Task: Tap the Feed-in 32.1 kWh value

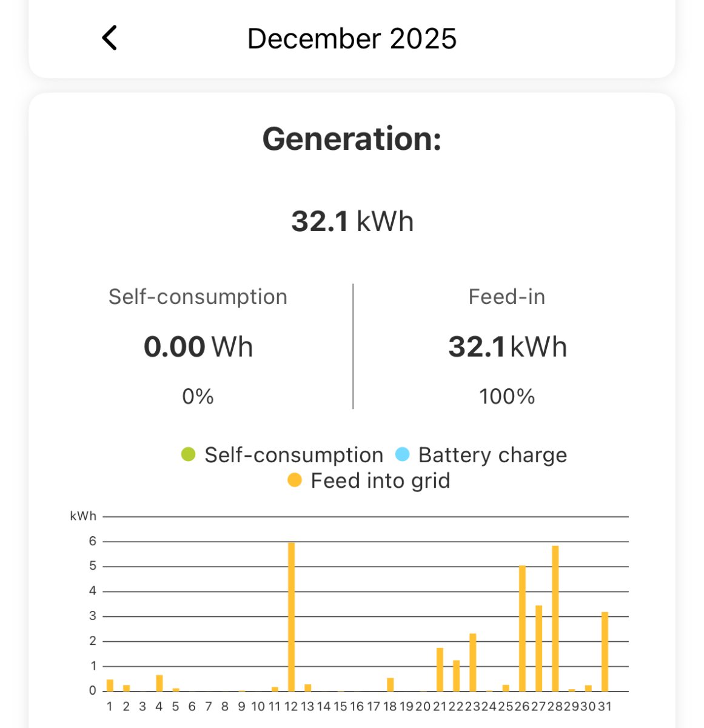Action: (x=508, y=347)
